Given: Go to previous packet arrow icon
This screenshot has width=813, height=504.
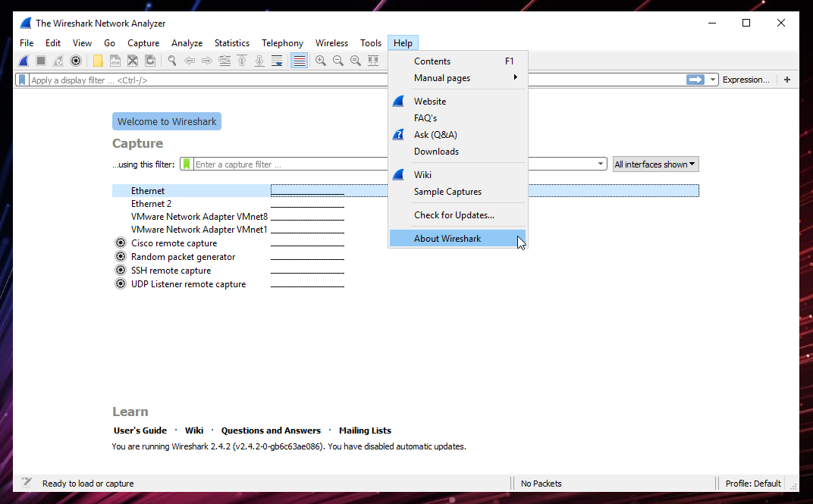Looking at the screenshot, I should click(x=190, y=61).
